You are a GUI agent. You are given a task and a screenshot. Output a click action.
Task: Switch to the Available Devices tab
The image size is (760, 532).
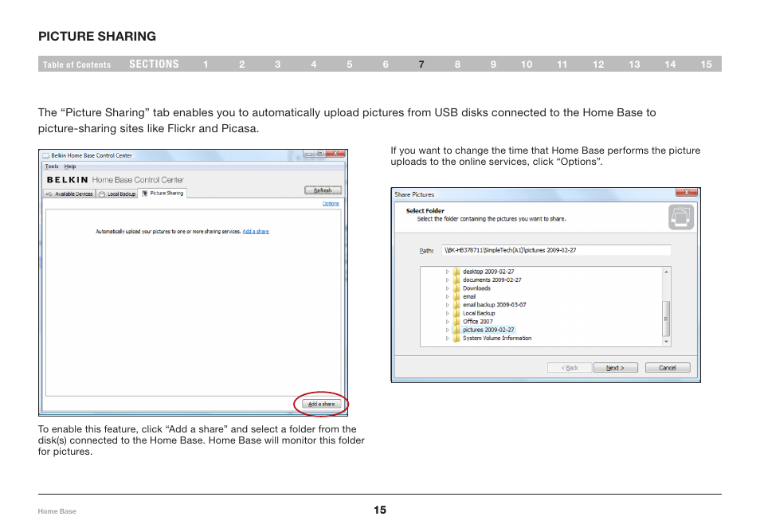[x=69, y=194]
